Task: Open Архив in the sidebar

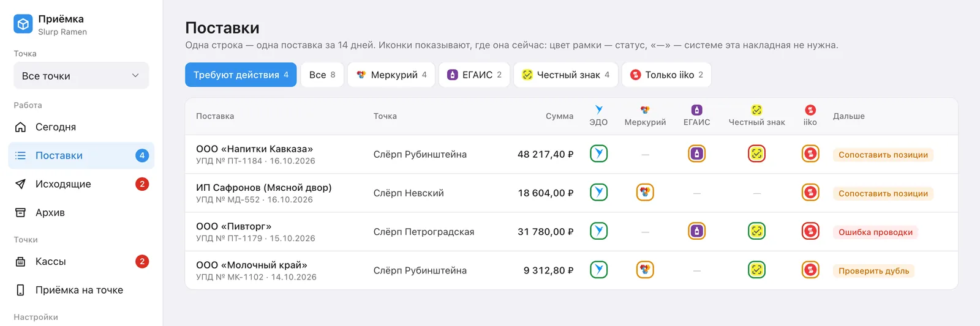Action: (81, 212)
